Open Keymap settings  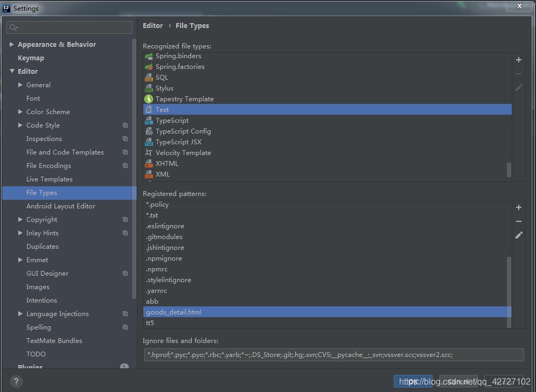pyautogui.click(x=31, y=58)
